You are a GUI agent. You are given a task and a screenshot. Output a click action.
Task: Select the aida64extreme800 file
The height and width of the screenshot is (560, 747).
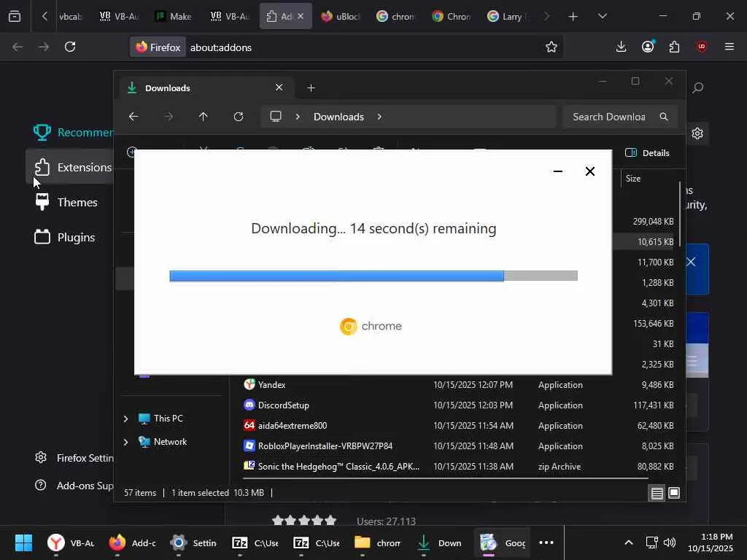[458, 426]
